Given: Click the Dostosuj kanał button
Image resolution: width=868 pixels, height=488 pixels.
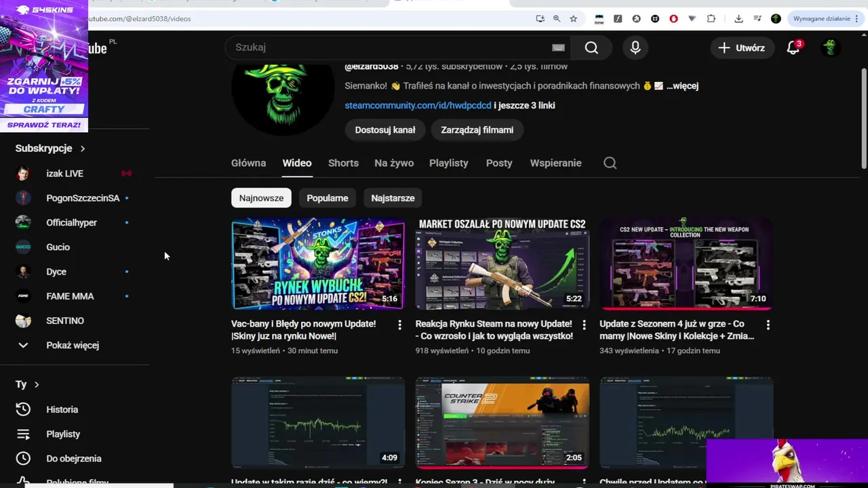Looking at the screenshot, I should [x=385, y=129].
